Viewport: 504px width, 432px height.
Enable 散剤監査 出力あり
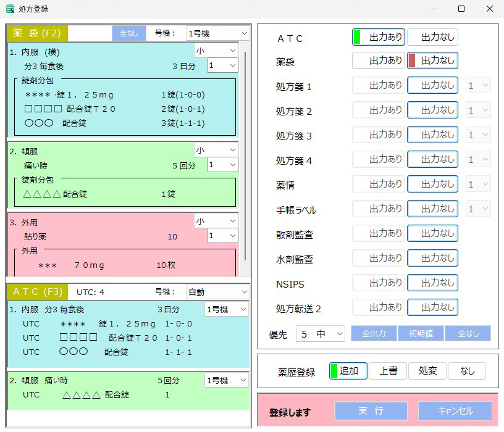(x=378, y=233)
